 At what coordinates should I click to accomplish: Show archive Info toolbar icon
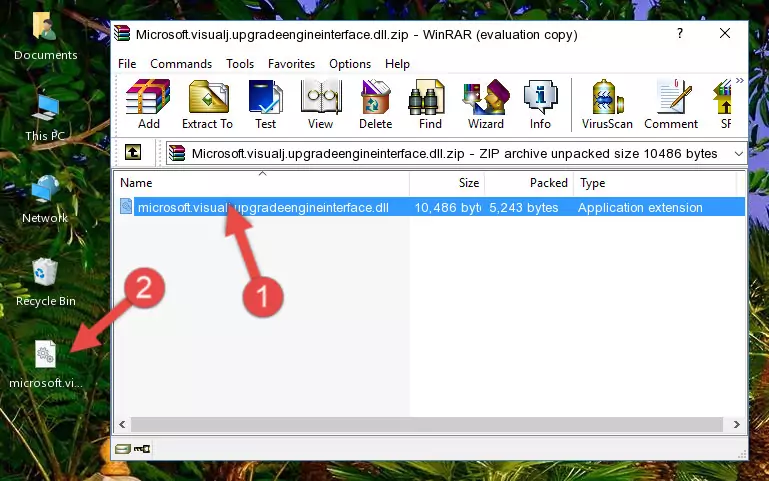coord(540,104)
